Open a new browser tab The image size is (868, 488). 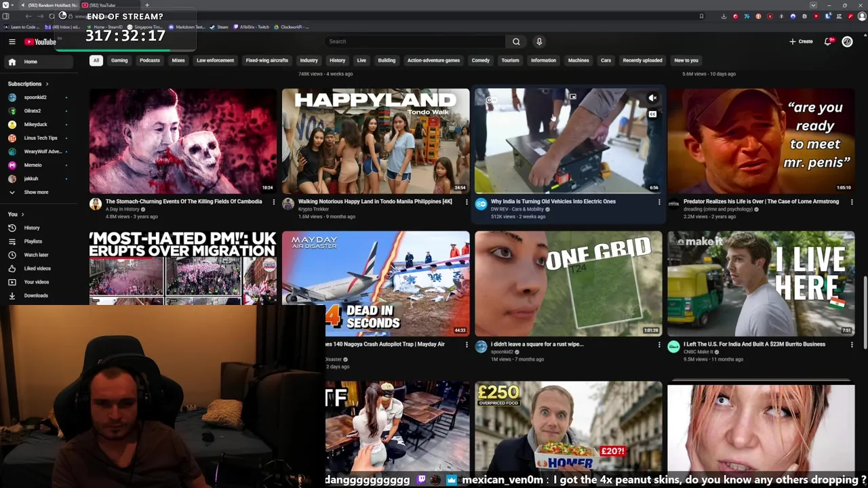pos(147,5)
